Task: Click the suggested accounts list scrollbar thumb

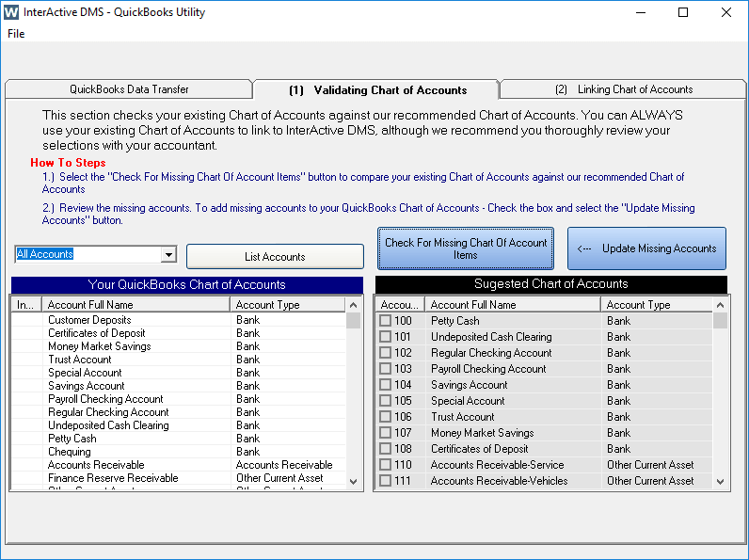Action: (721, 320)
